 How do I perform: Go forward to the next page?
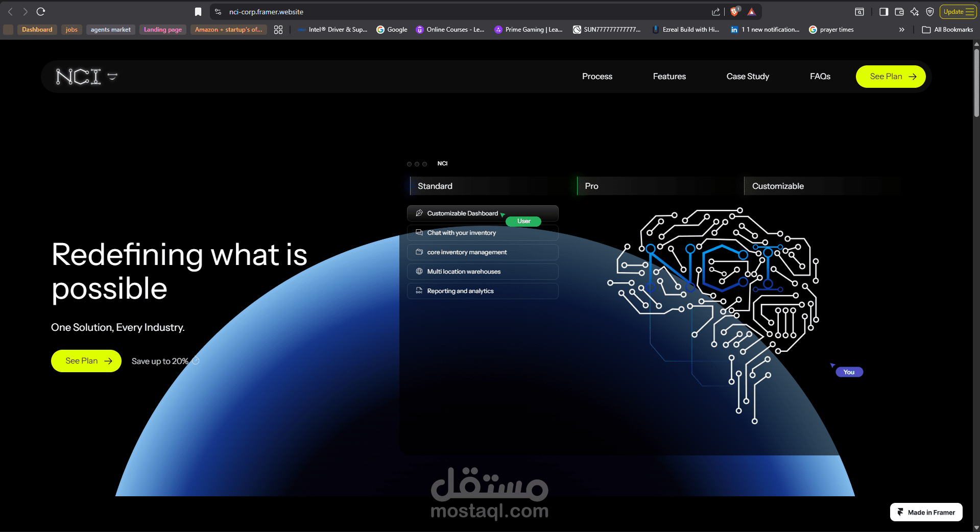[25, 12]
